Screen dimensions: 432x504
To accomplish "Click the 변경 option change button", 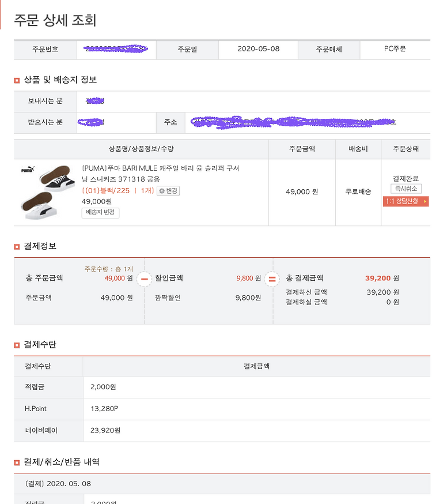I will point(168,191).
